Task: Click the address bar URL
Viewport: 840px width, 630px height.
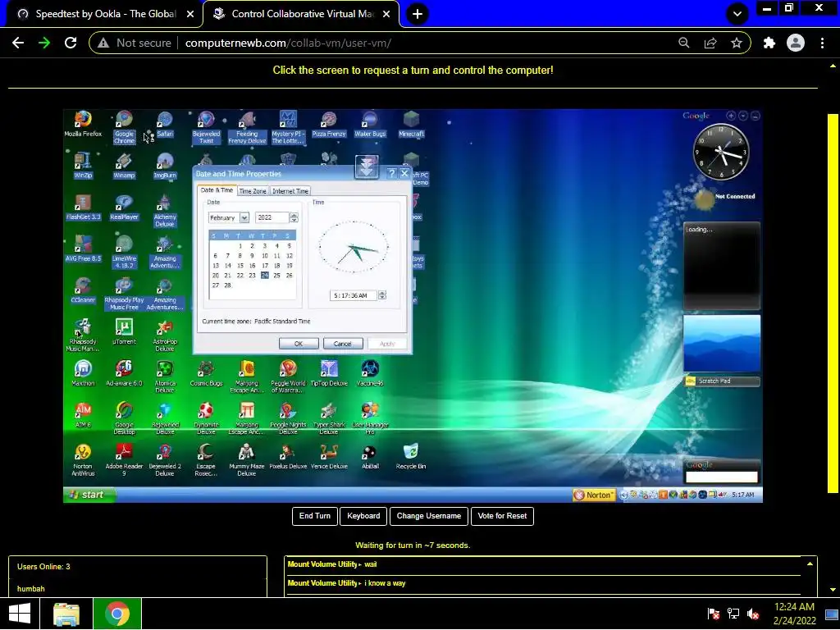Action: [288, 43]
